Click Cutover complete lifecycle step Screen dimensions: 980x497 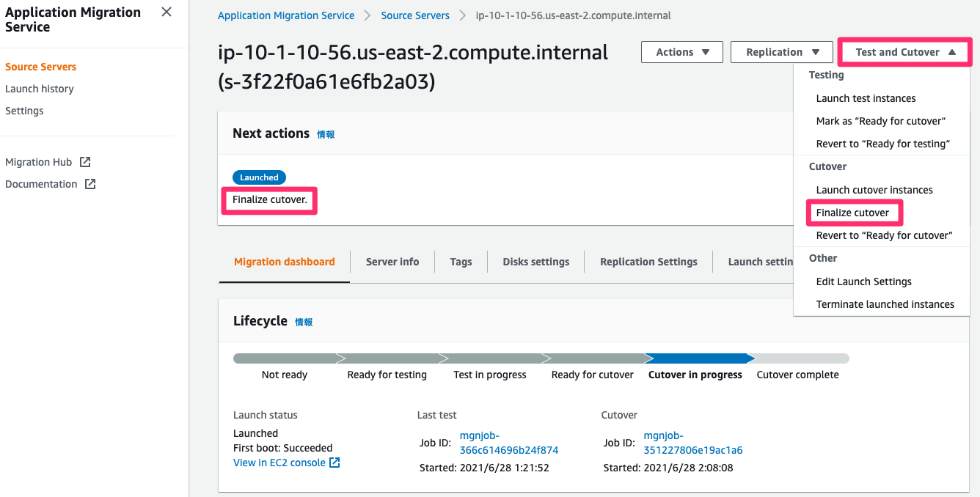[798, 375]
